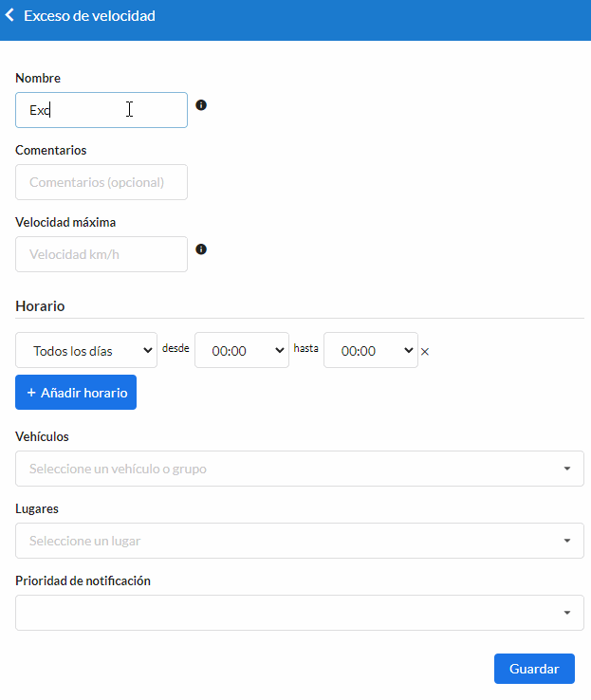Remove the schedule row with the X icon
The height and width of the screenshot is (700, 591).
tap(425, 351)
